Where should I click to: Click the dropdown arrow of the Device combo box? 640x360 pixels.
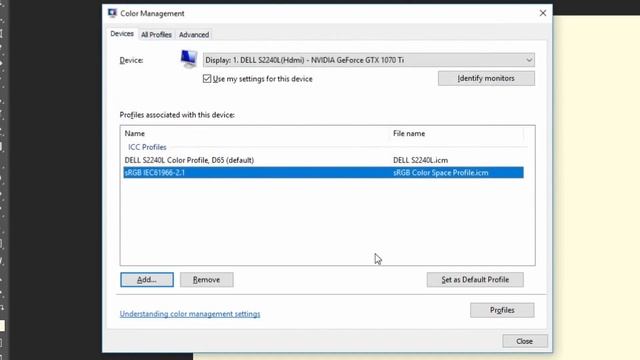point(529,60)
